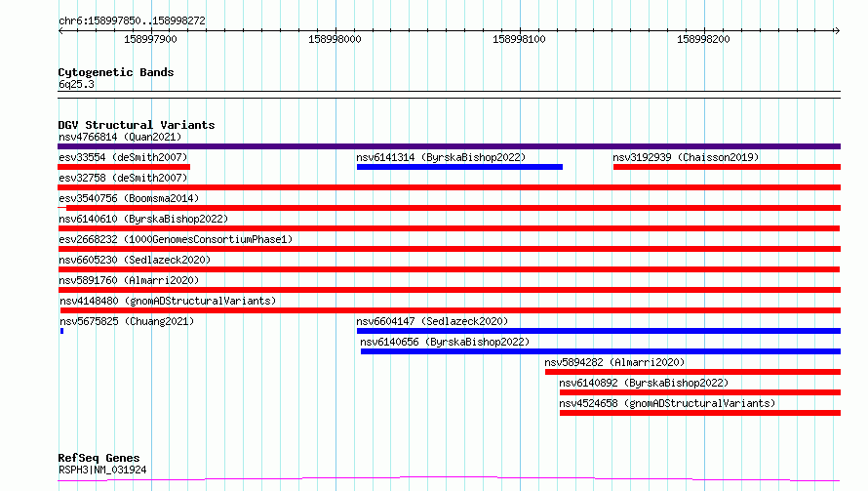Select the red nsv3192939 variant bar
The width and height of the screenshot is (868, 491).
727,167
